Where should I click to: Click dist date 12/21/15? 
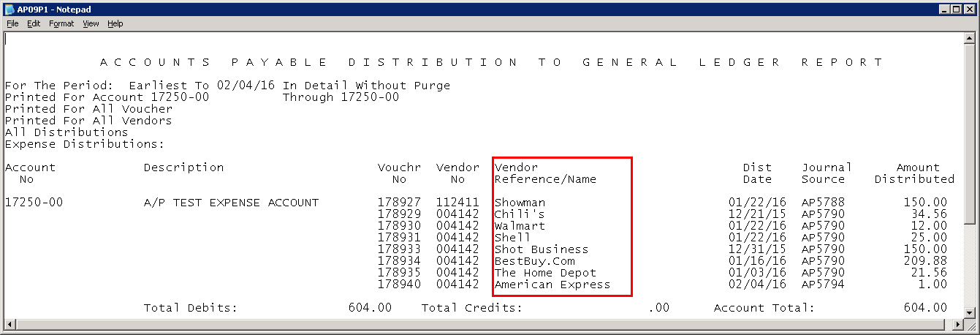point(757,214)
